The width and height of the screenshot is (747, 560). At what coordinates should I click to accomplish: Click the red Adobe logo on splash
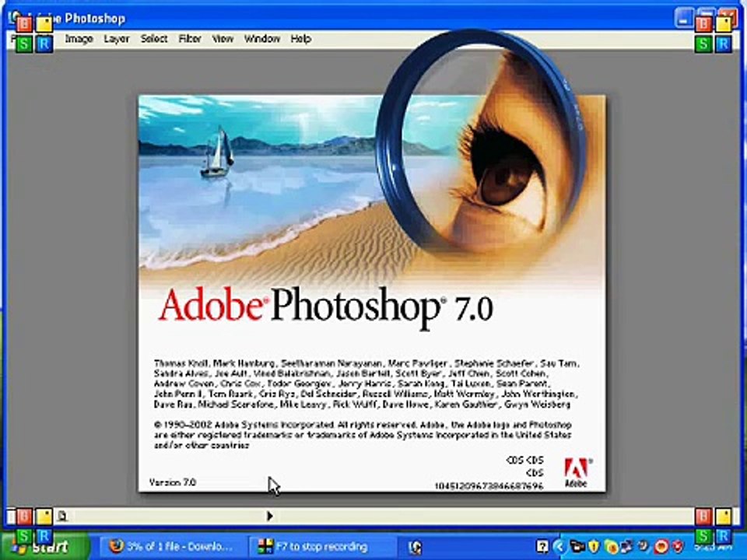(577, 472)
